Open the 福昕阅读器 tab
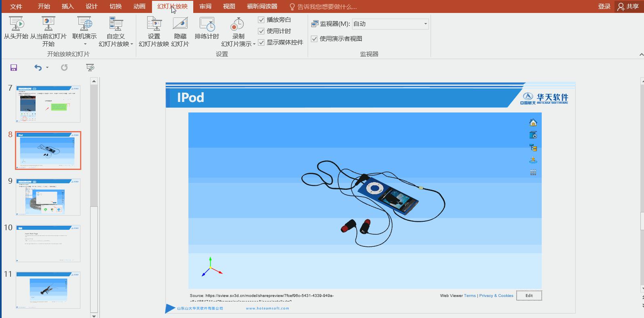The width and height of the screenshot is (644, 318). (x=262, y=6)
